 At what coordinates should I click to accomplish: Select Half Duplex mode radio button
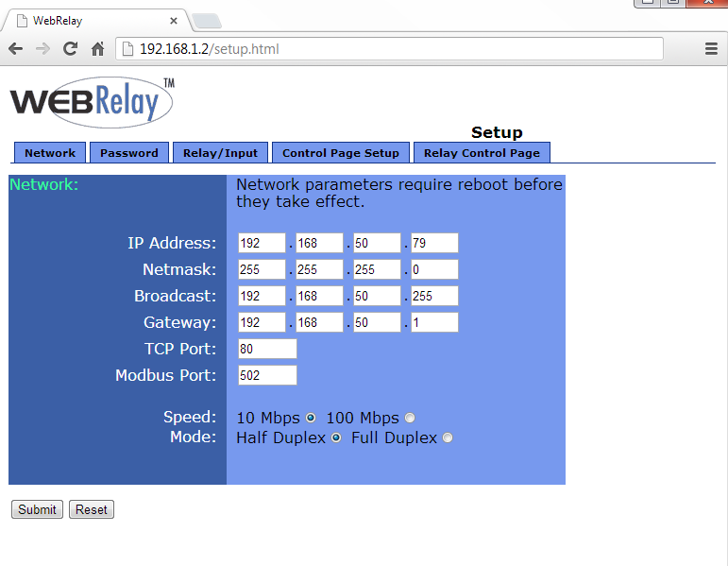click(336, 437)
